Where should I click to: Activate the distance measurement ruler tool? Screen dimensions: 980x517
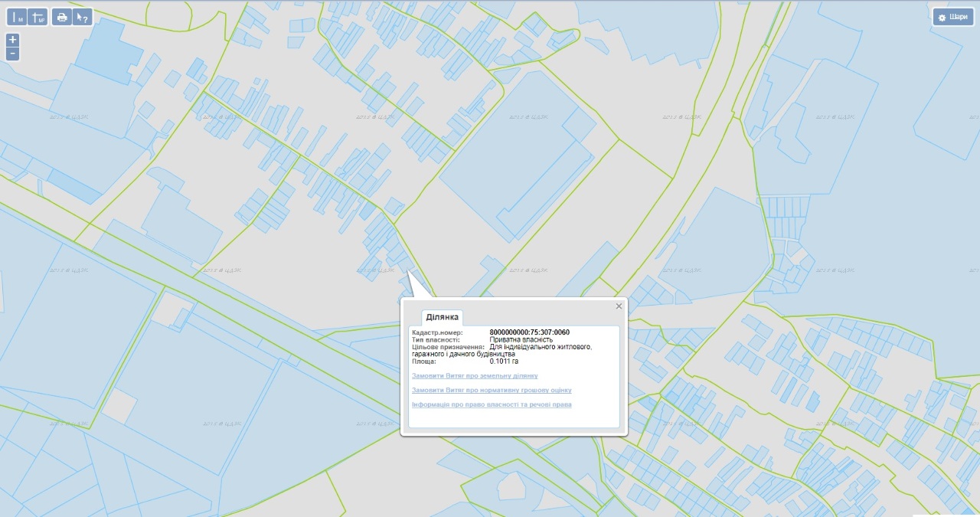[x=18, y=17]
